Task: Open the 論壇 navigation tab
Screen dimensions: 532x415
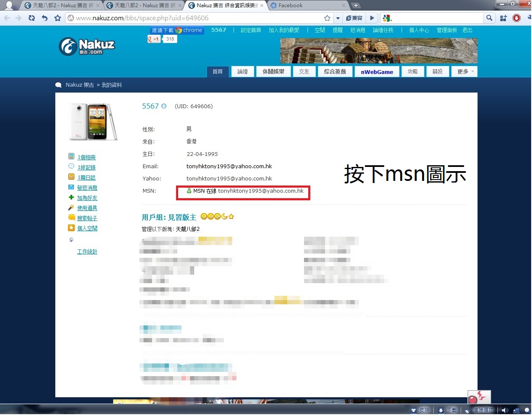Action: click(x=242, y=72)
